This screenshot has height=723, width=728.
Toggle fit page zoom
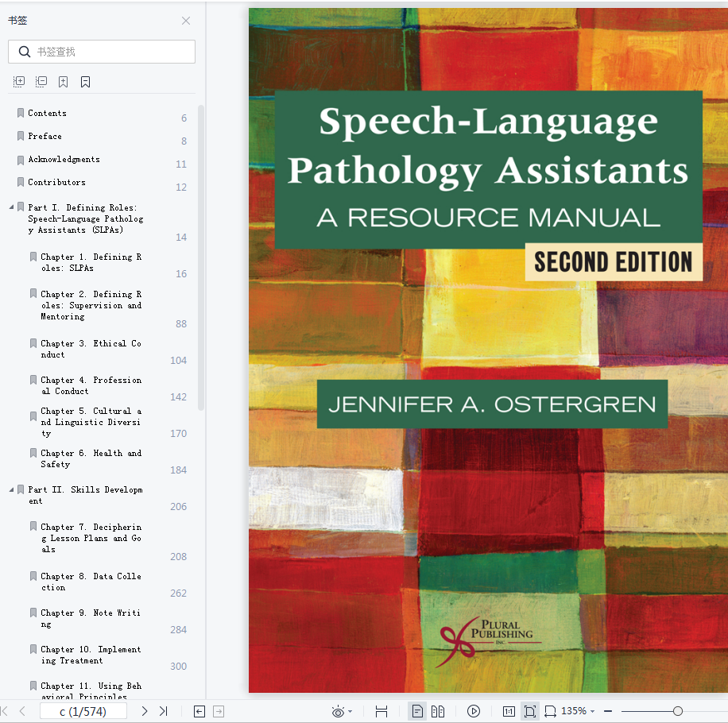coord(530,711)
